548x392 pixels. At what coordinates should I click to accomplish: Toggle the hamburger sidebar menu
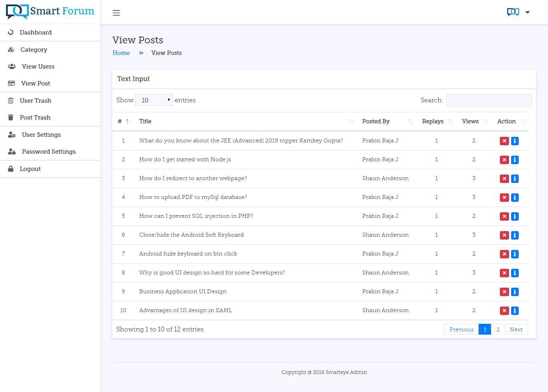(x=116, y=13)
